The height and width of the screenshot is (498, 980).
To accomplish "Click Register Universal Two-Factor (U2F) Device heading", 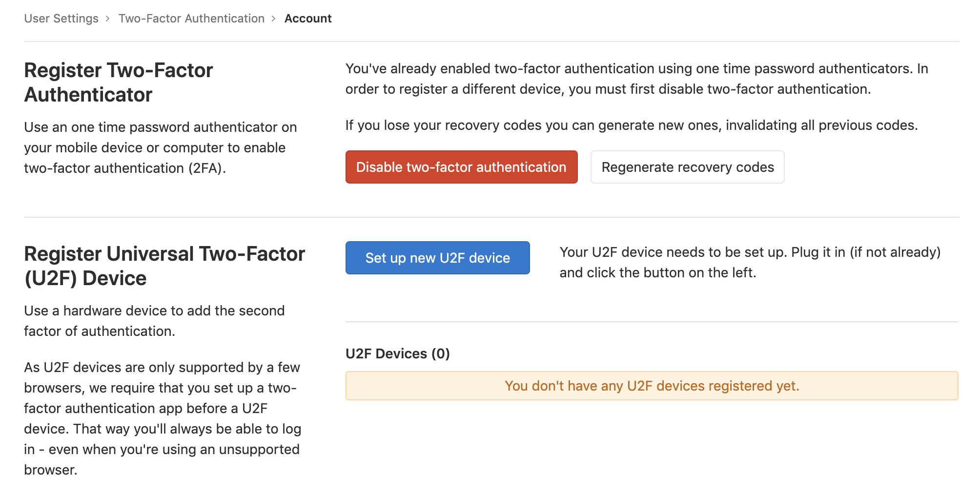I will (164, 266).
